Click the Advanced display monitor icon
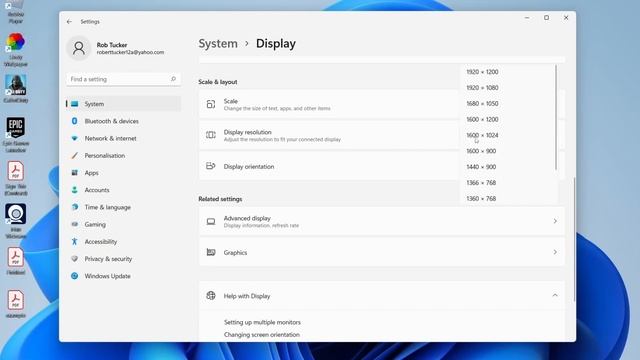 (x=211, y=221)
